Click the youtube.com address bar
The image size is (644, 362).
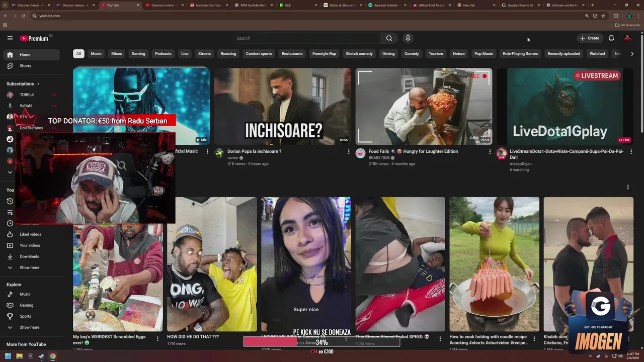coord(302,16)
